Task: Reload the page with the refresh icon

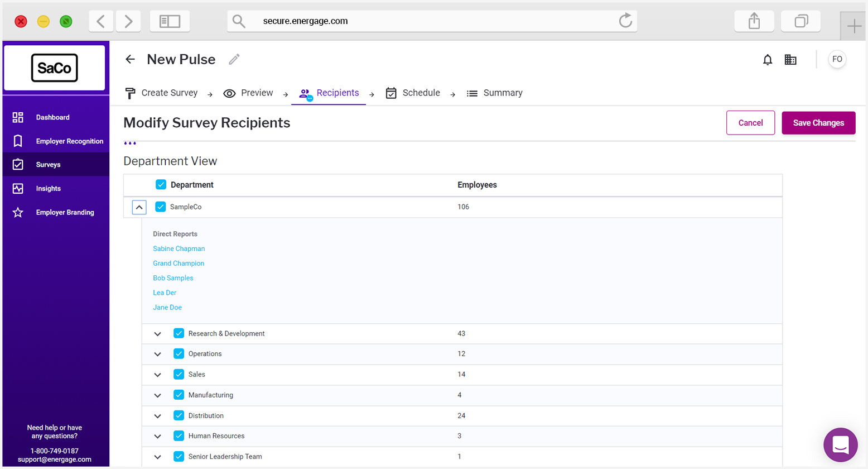Action: tap(625, 21)
